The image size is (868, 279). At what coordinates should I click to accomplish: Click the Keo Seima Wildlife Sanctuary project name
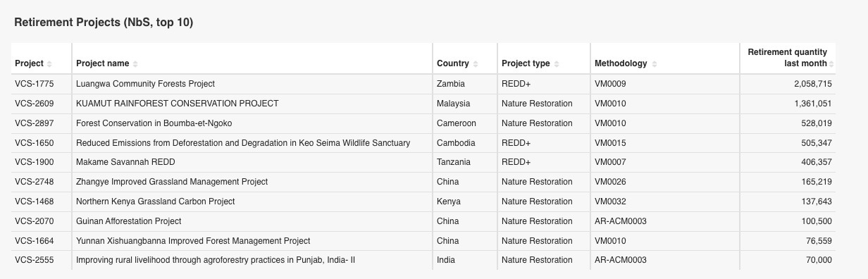pyautogui.click(x=243, y=143)
